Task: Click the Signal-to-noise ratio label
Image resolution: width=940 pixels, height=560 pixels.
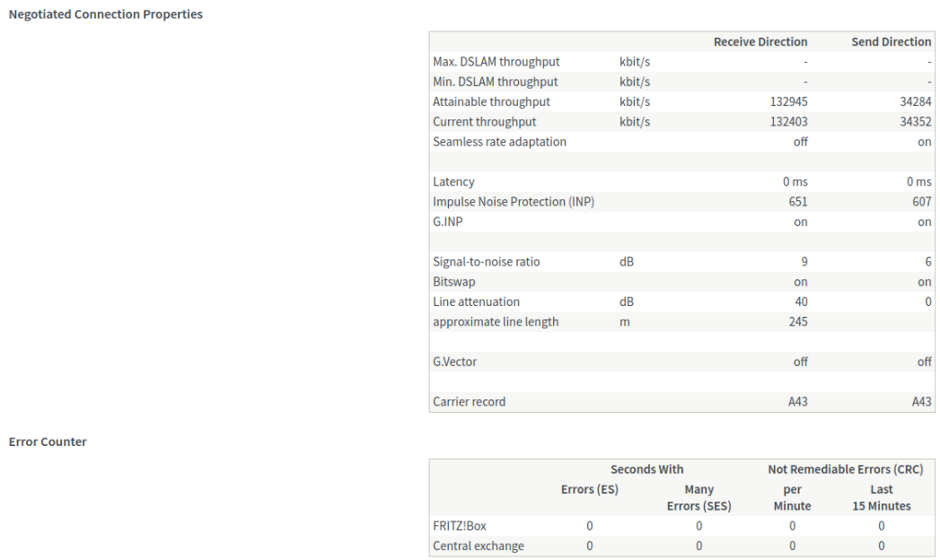Action: (x=487, y=262)
